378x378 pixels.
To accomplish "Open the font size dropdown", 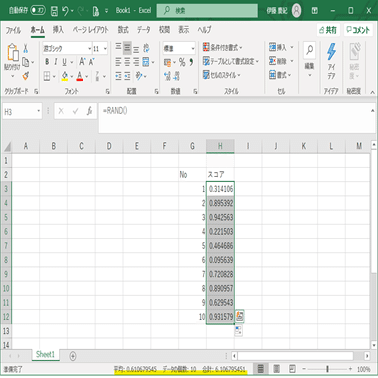I will tap(105, 49).
